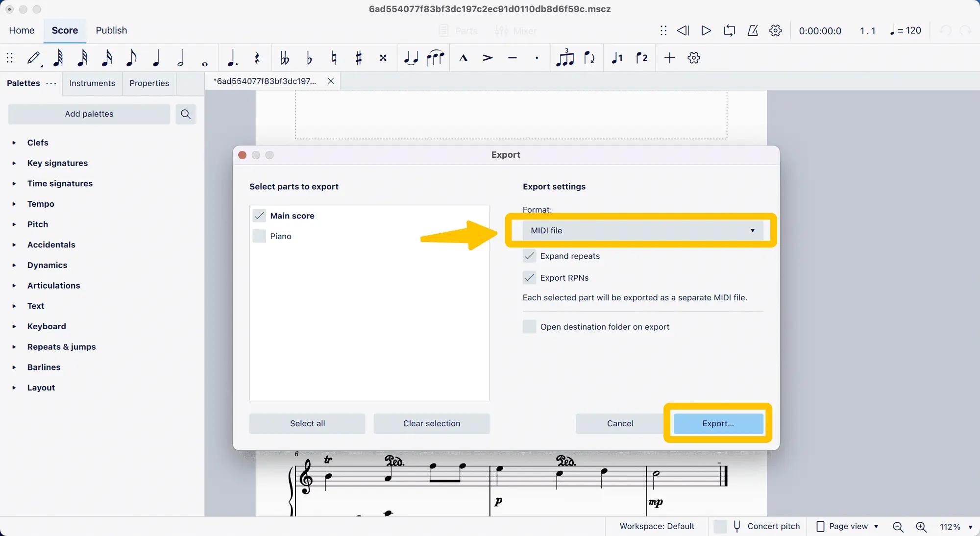Insert a rest with rest icon
The width and height of the screenshot is (980, 536).
[x=257, y=58]
